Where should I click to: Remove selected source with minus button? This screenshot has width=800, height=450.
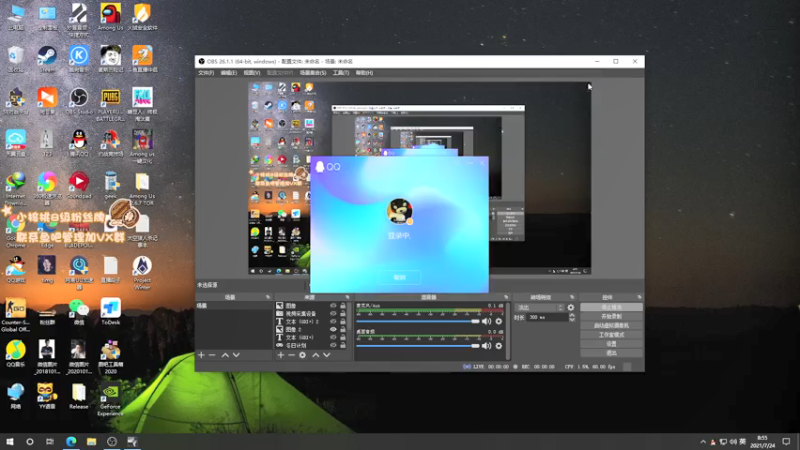click(x=291, y=355)
